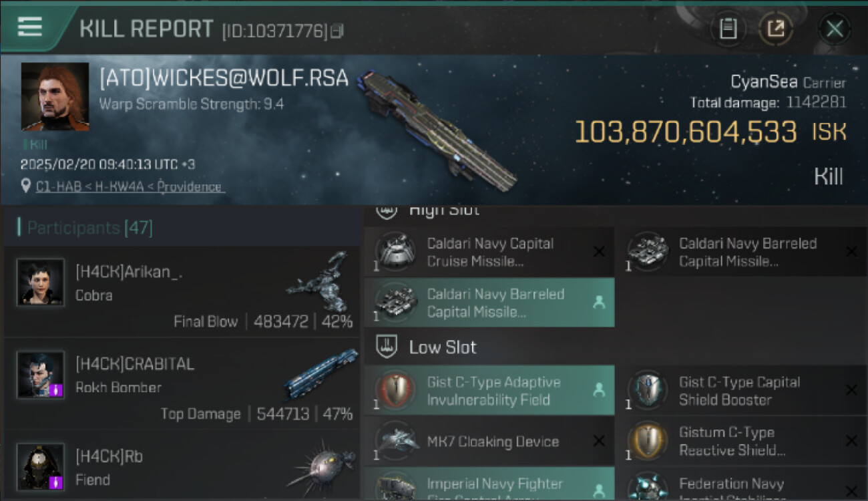Click the Gistum C-Type Reactive Shield icon
The height and width of the screenshot is (501, 868).
coord(647,441)
